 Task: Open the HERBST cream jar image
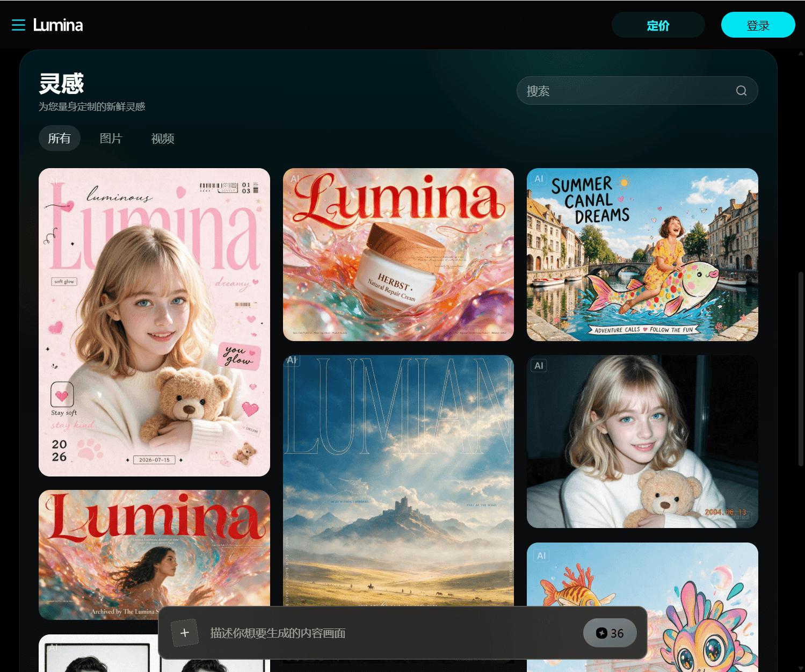(x=398, y=255)
